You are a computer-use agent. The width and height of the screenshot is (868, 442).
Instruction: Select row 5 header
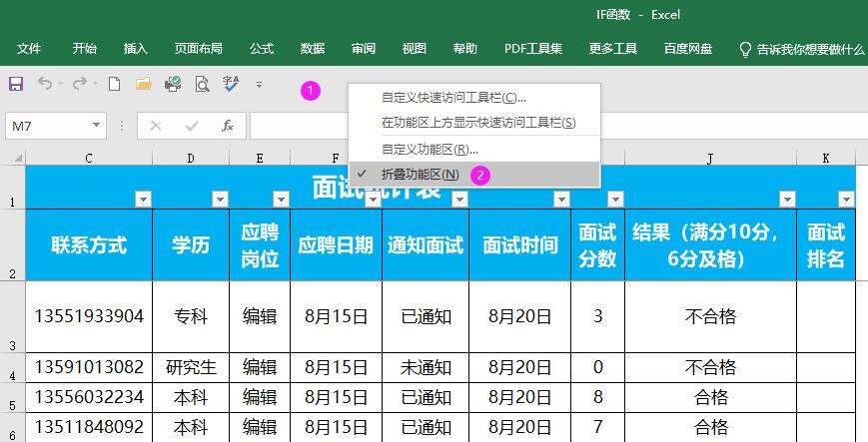pos(12,398)
